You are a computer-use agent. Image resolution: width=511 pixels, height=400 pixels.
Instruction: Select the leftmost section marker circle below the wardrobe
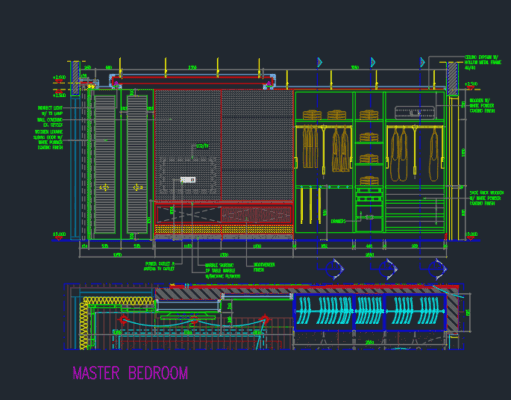point(334,269)
